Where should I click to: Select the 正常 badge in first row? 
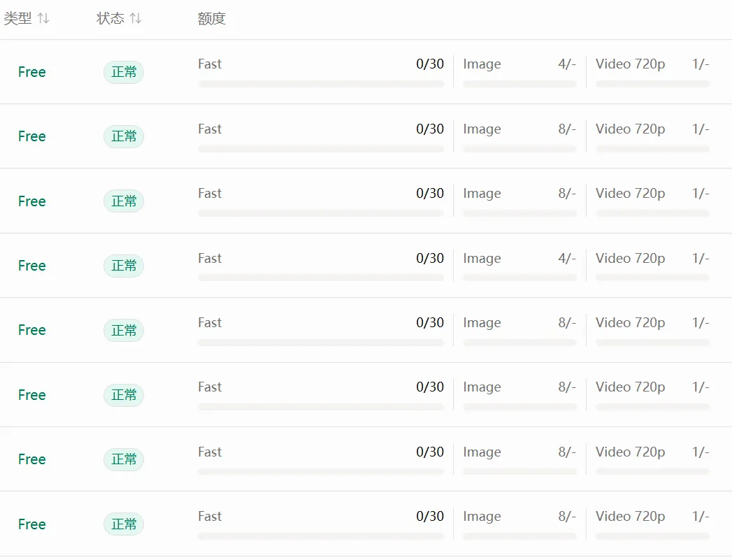[124, 72]
